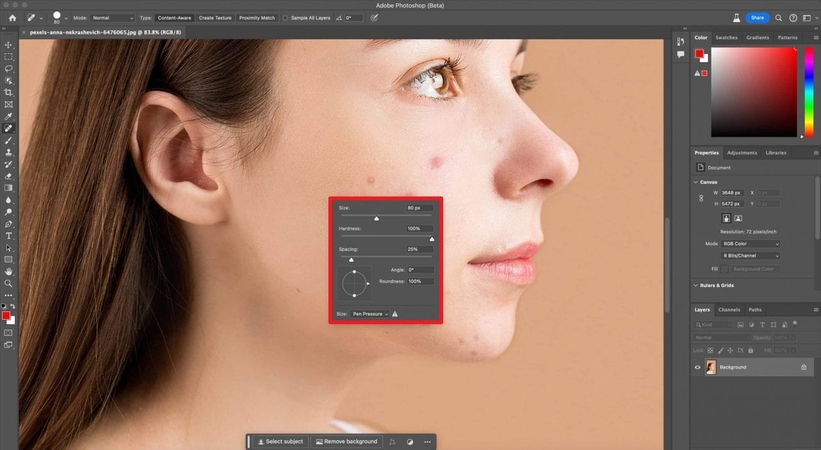The image size is (821, 450).
Task: Click the Remove background button
Action: 346,441
